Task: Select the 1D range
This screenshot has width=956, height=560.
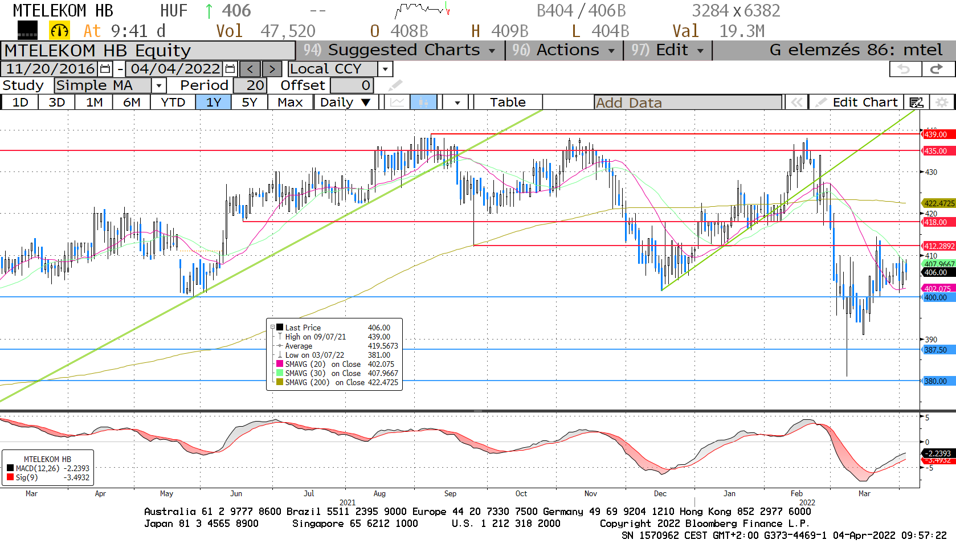Action: 21,103
